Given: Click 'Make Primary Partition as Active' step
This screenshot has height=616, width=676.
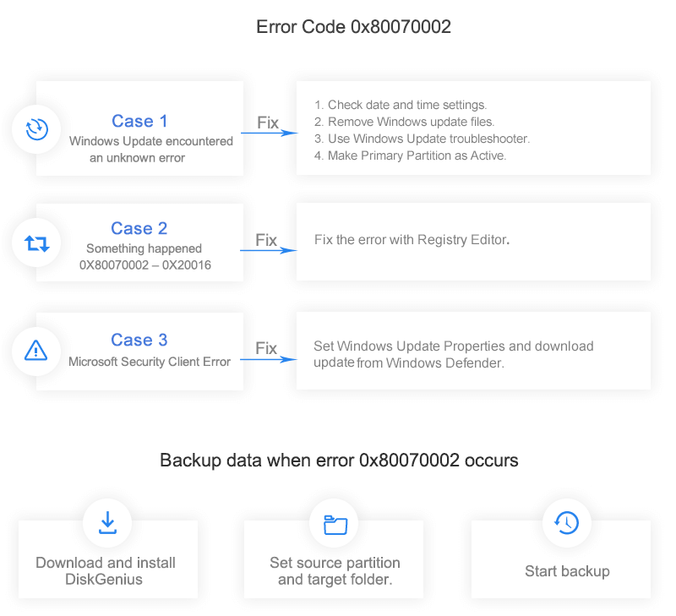Looking at the screenshot, I should 410,155.
